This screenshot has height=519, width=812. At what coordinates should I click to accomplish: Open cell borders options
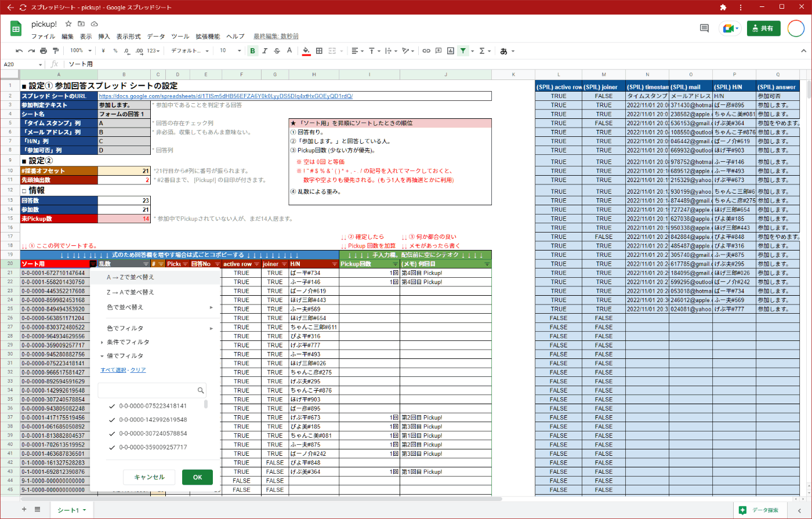click(319, 51)
